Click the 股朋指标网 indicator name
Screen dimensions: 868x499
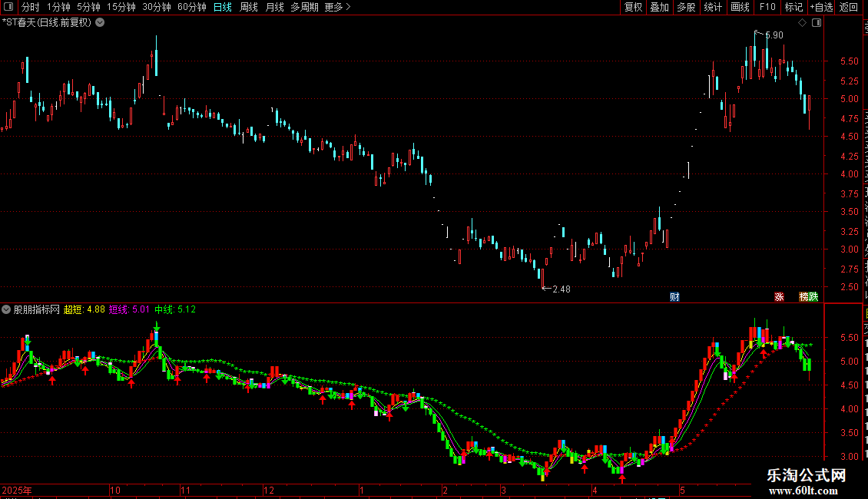pyautogui.click(x=37, y=310)
